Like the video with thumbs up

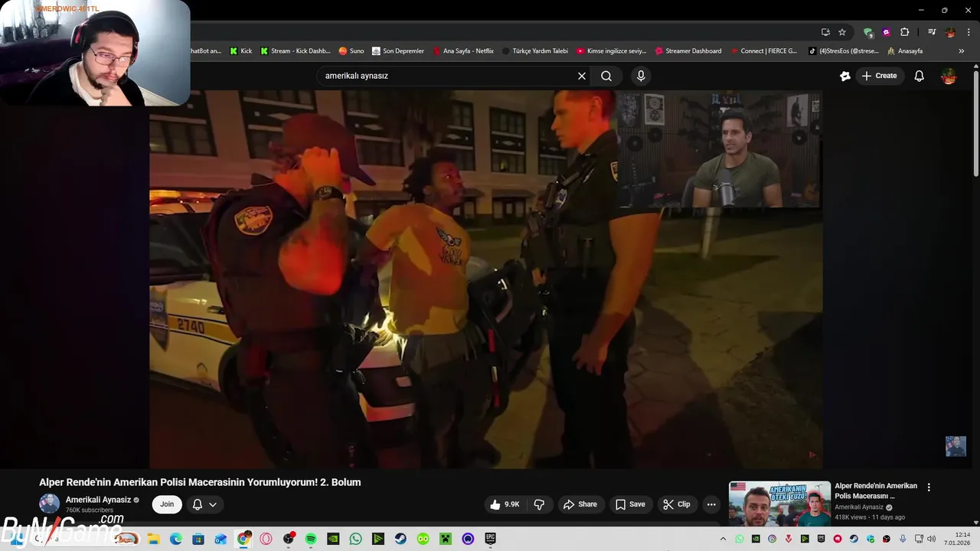pos(505,504)
